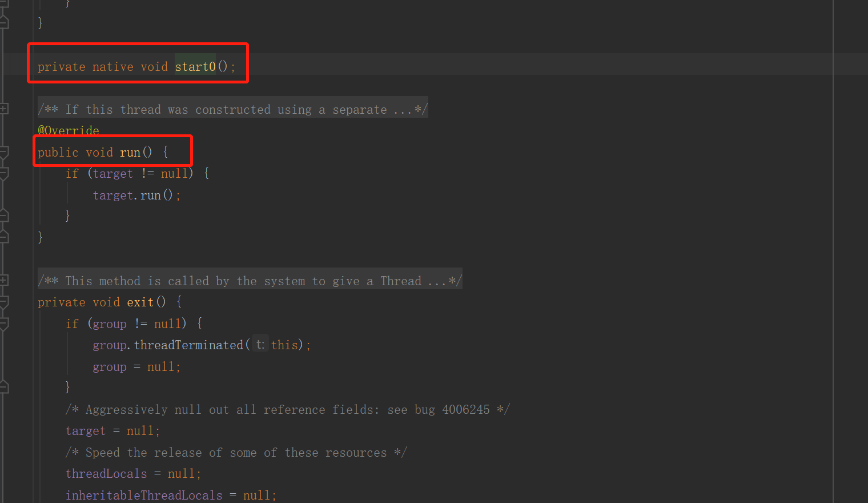Click the fold-end marker closing the group null check
The image size is (868, 503).
[x=3, y=388]
